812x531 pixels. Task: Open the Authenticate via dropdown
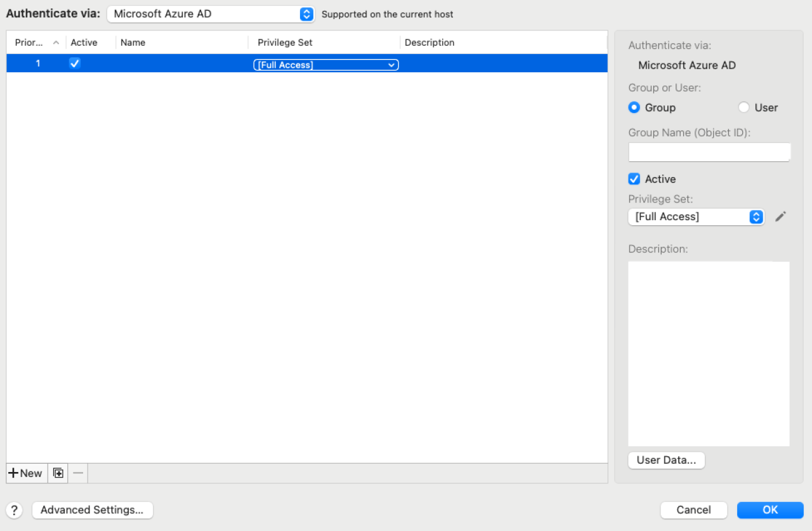click(209, 14)
